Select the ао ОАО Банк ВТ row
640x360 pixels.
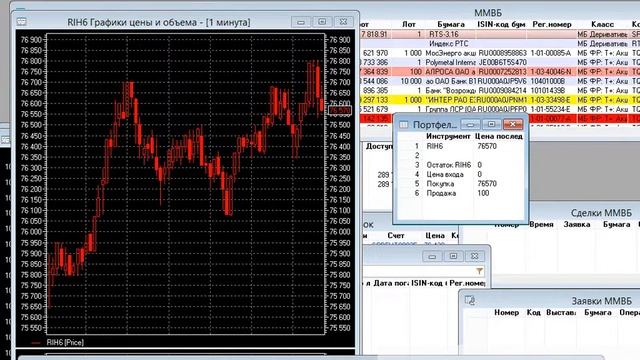(x=500, y=81)
